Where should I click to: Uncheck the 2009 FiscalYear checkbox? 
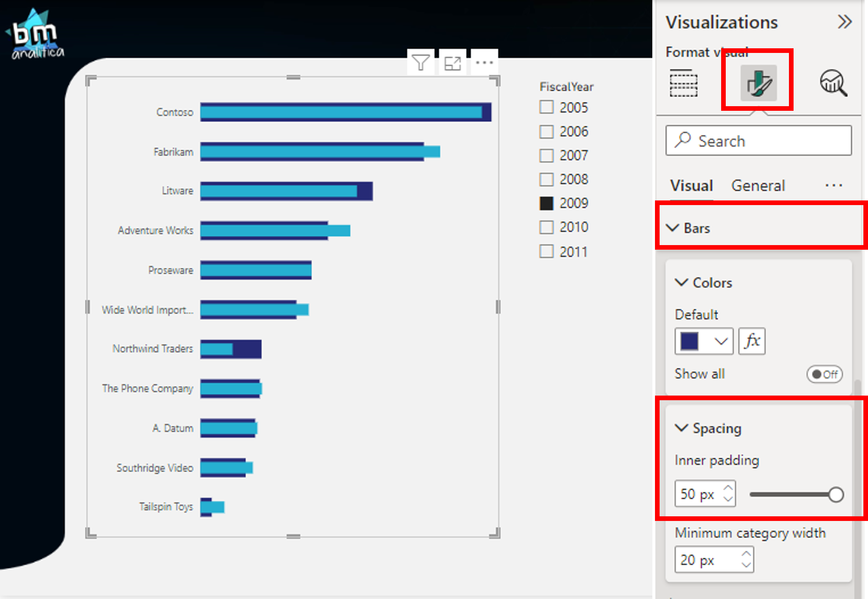point(546,203)
